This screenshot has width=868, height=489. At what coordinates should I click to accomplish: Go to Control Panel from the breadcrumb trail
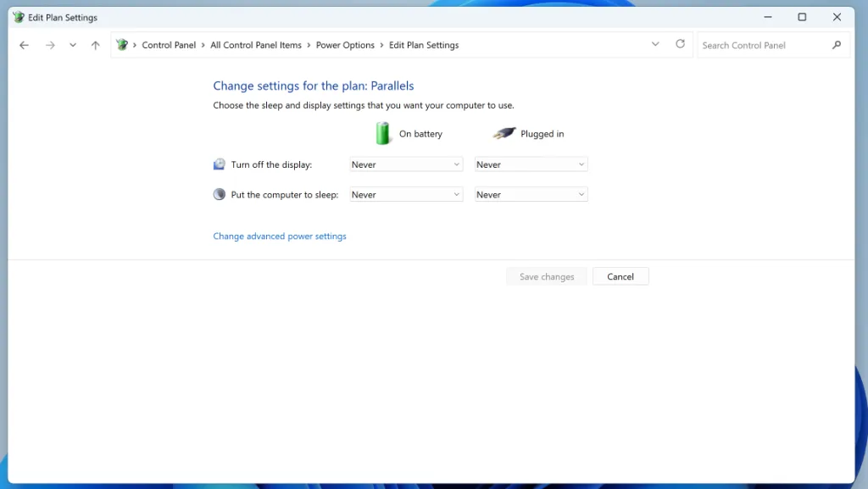[169, 45]
